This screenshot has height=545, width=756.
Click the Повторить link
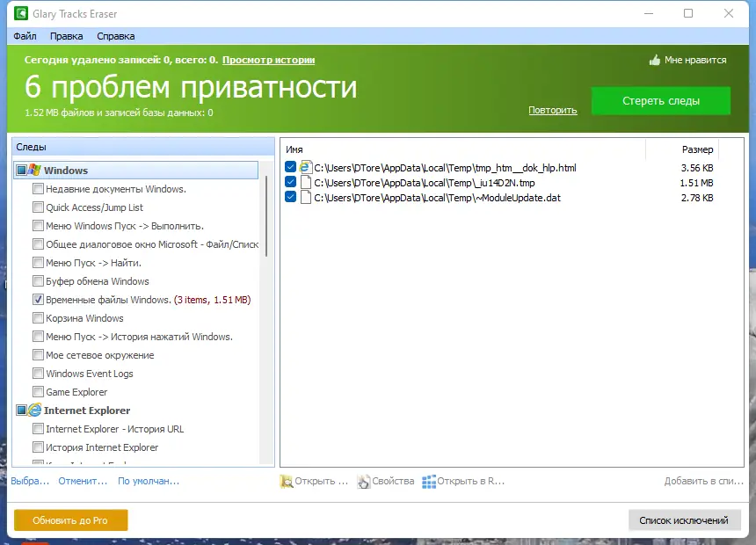click(x=553, y=110)
